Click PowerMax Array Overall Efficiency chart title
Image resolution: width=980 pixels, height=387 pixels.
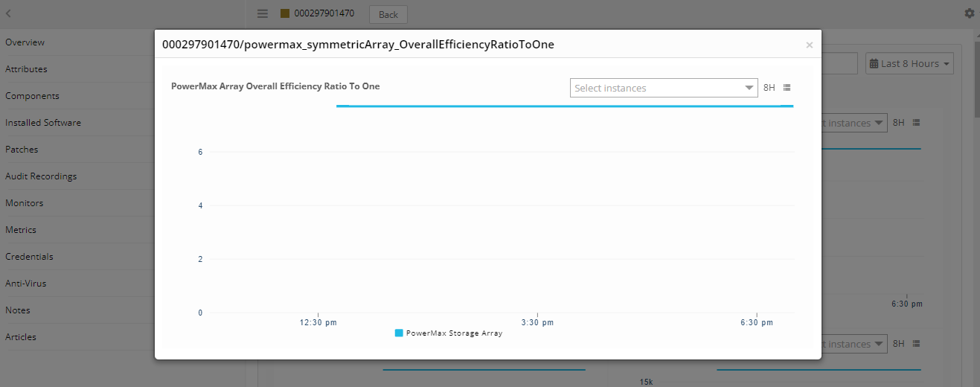click(x=275, y=86)
